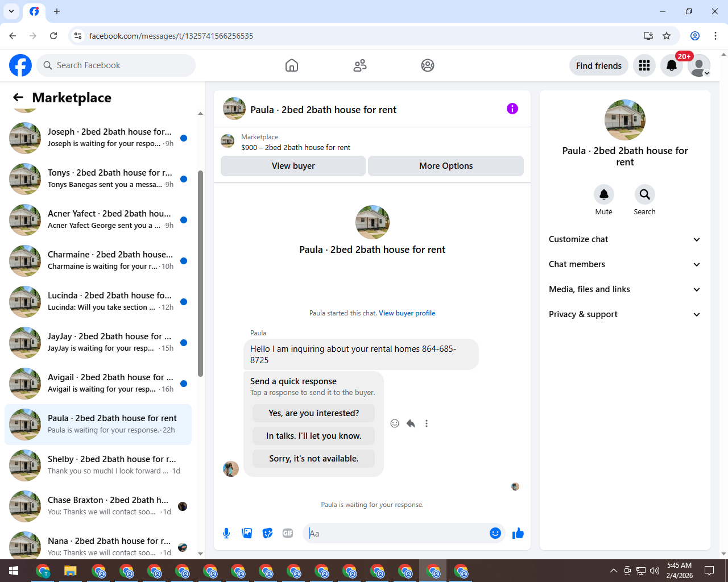Viewport: 728px width, 582px height.
Task: Click Paula's sender avatar beside quick responses
Action: (231, 469)
